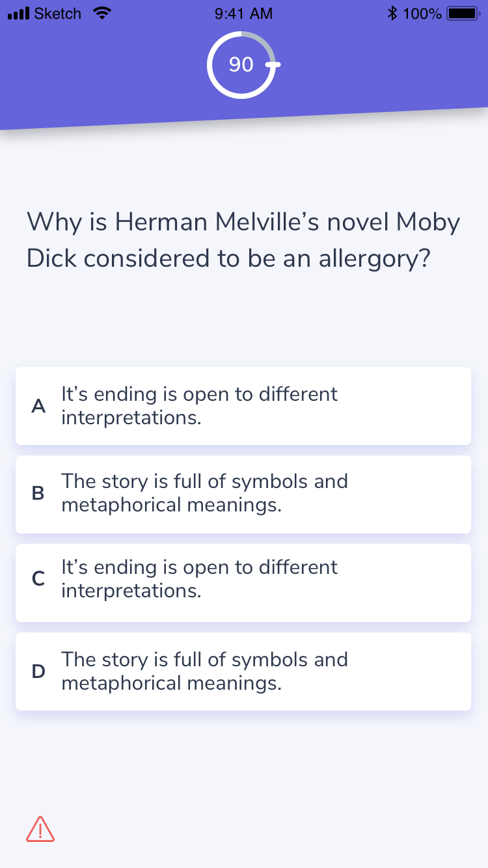Click the Bluetooth icon
488x868 pixels.
392,12
